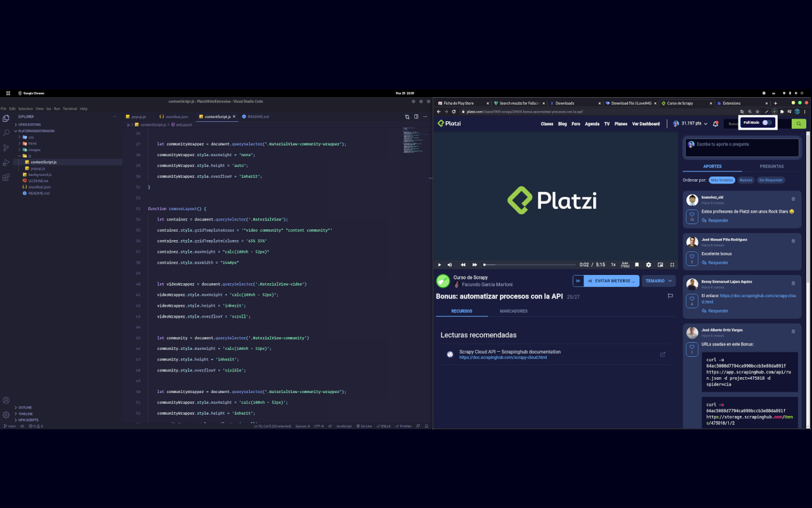Open the 31.197 pts user dropdown

point(690,124)
